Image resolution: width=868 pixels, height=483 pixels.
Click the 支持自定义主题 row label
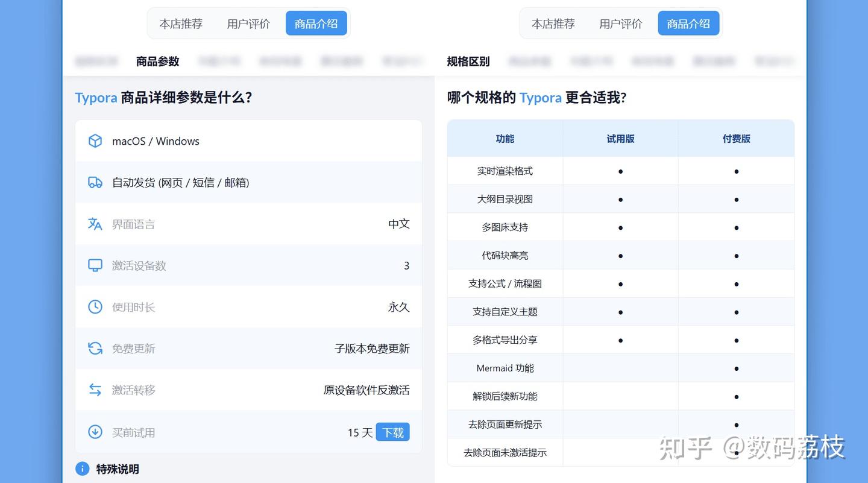tap(505, 312)
